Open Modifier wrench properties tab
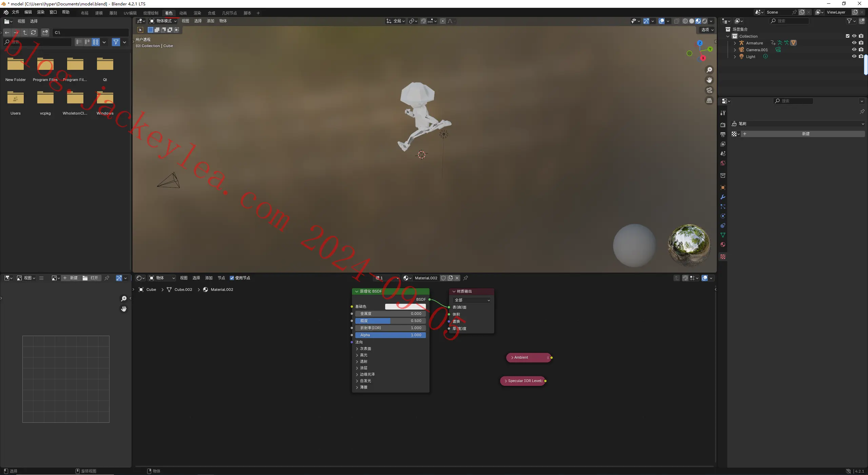 (723, 197)
